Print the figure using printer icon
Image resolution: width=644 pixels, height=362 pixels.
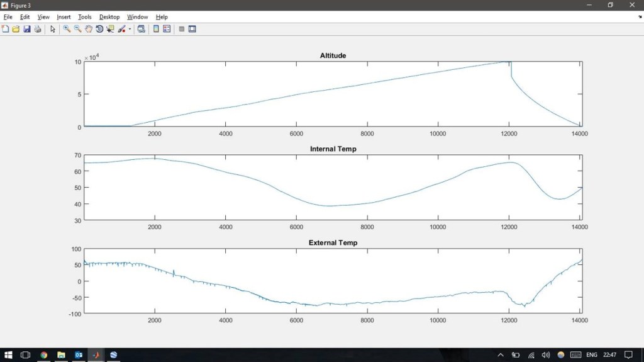pyautogui.click(x=38, y=29)
